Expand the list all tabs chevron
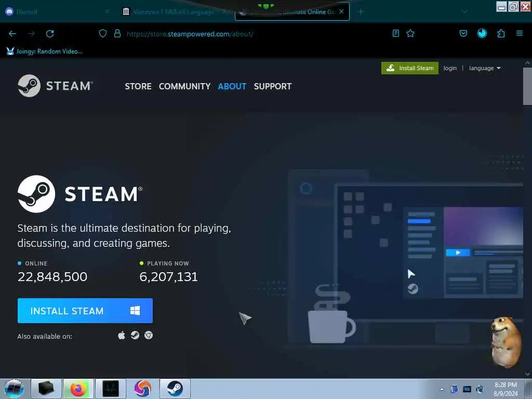 (464, 12)
